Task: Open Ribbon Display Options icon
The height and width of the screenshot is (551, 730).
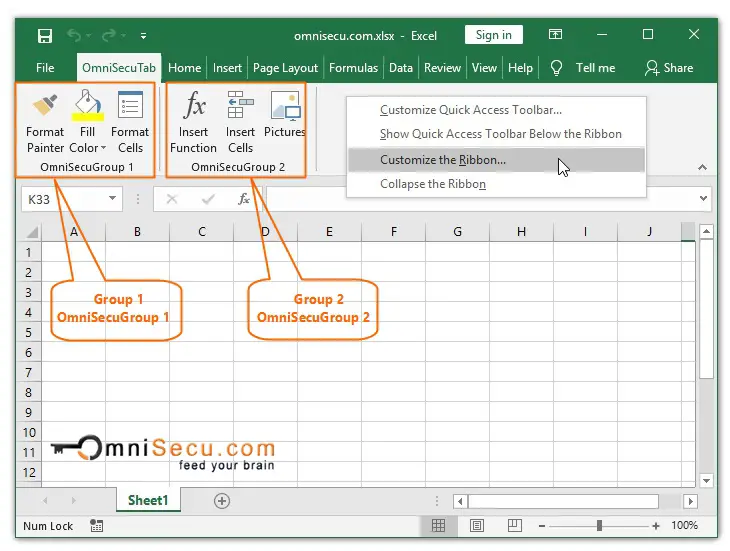Action: click(x=555, y=34)
